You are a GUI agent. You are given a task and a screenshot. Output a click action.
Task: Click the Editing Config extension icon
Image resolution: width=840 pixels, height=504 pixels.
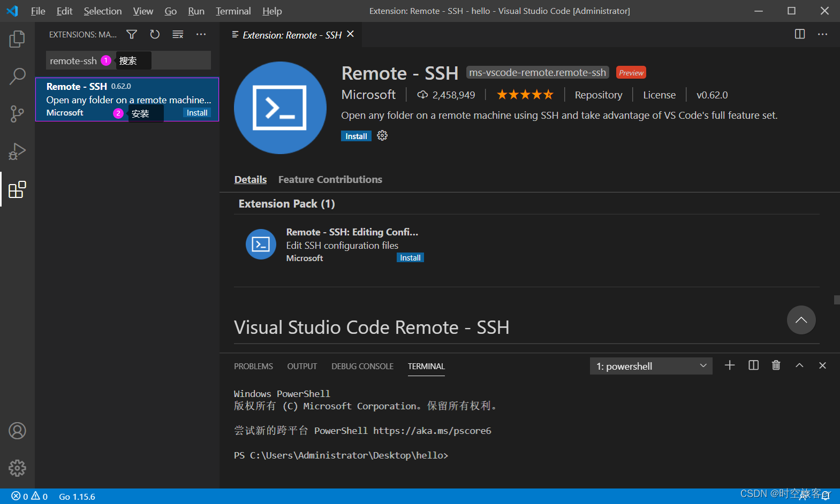coord(261,245)
